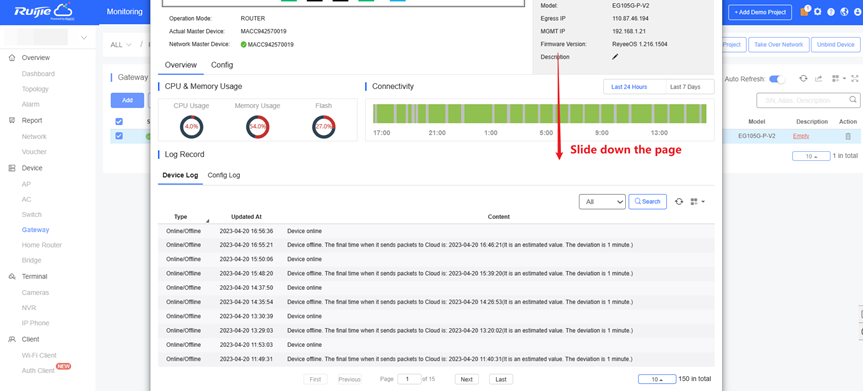863x391 pixels.
Task: Open the ALL dropdown in breadcrumb
Action: (x=121, y=45)
